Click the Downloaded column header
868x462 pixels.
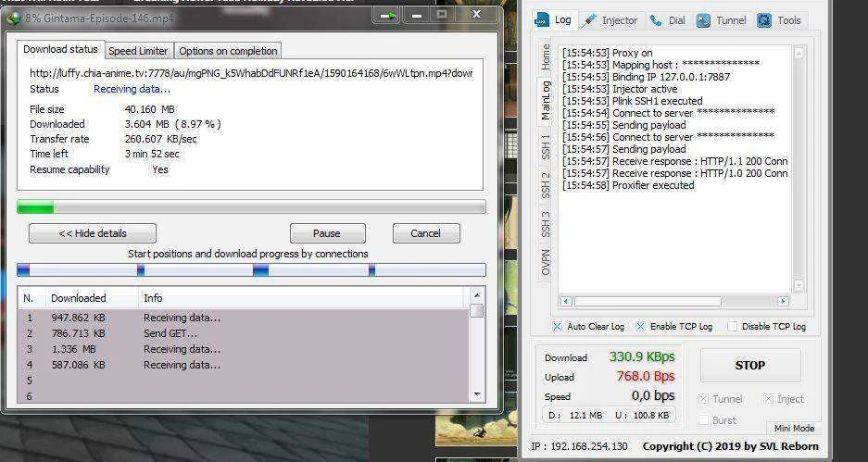tap(92, 298)
